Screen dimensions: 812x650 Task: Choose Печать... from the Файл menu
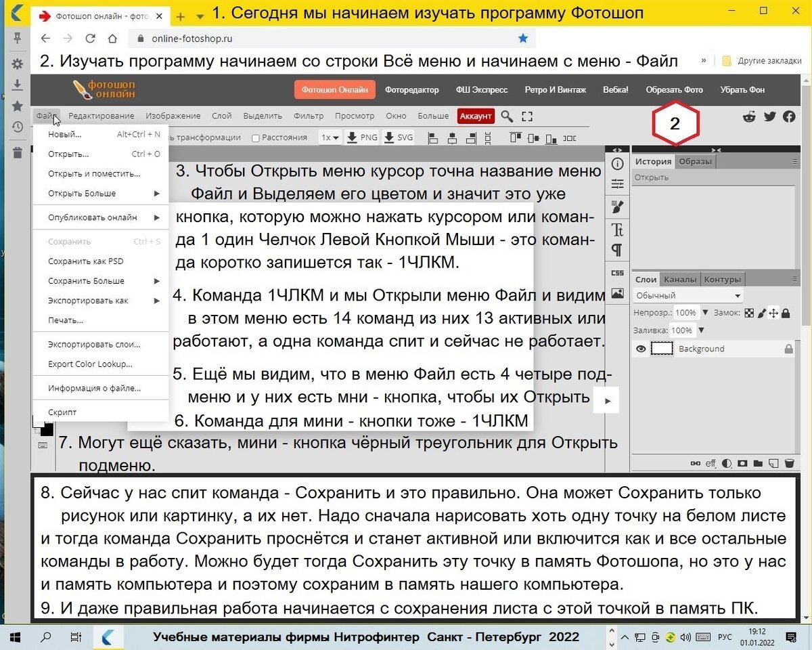click(101, 320)
